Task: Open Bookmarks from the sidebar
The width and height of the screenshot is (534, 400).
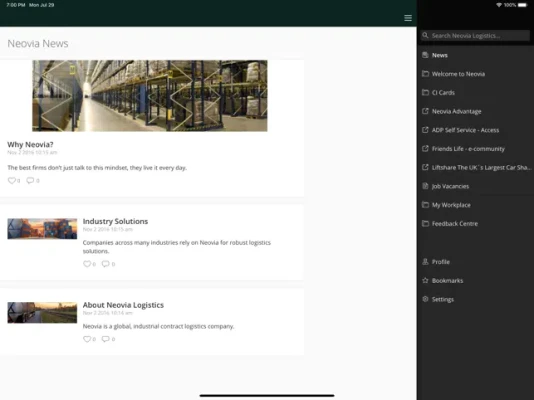Action: coord(447,281)
